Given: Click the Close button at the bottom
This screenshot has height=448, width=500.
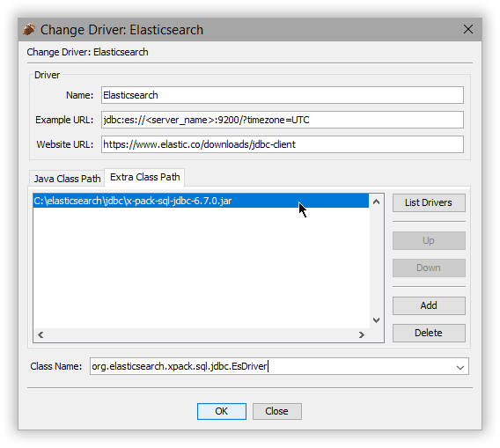Looking at the screenshot, I should (276, 411).
